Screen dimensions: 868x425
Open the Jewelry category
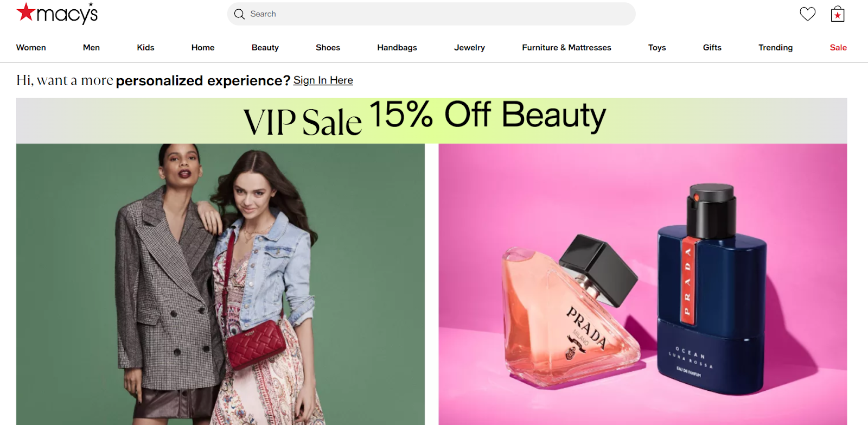tap(469, 48)
